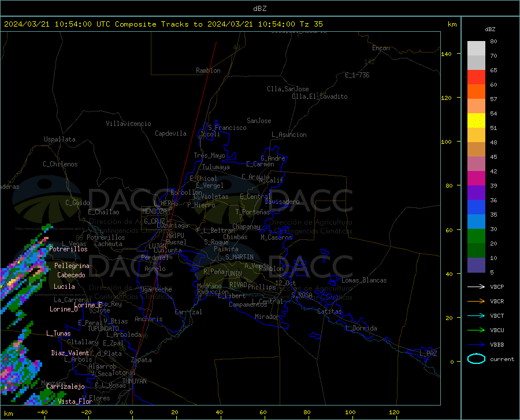This screenshot has height=420, width=520.
Task: Click the 'current' legend label
Action: pyautogui.click(x=502, y=359)
